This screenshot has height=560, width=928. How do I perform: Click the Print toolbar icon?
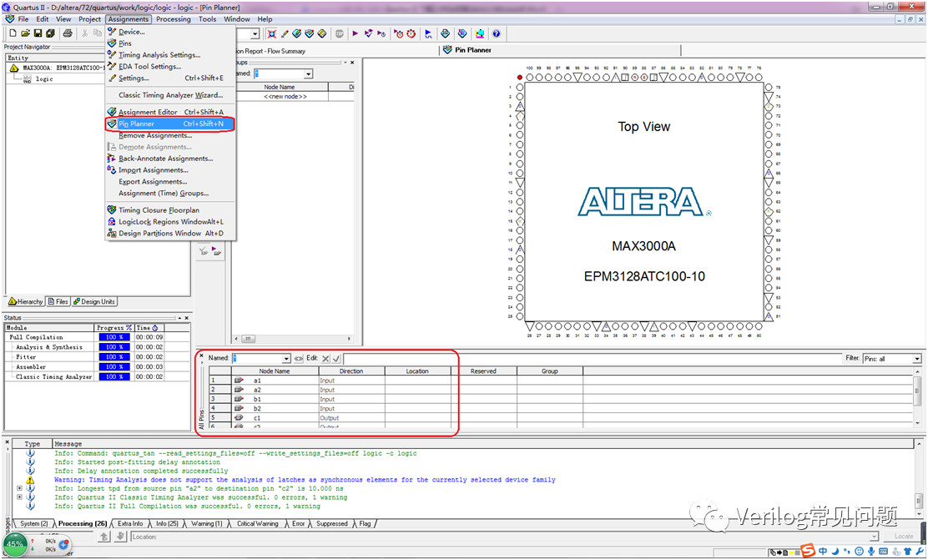point(68,33)
